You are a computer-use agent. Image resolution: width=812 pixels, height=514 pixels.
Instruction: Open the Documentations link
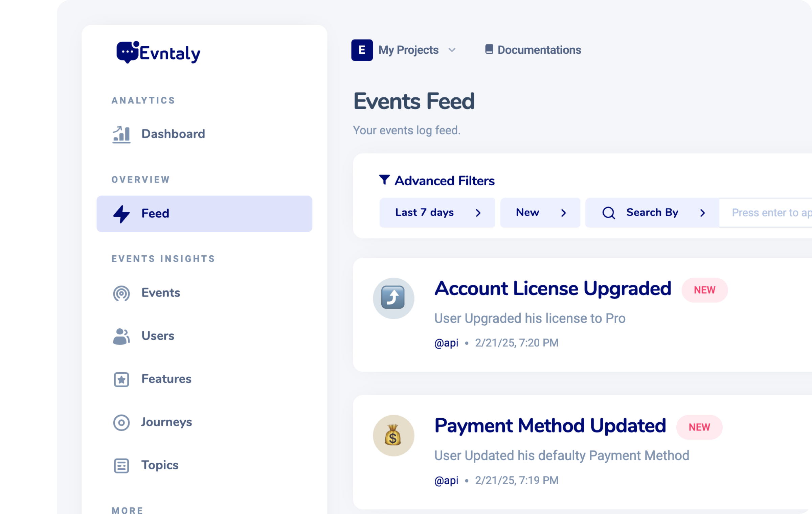pyautogui.click(x=533, y=50)
